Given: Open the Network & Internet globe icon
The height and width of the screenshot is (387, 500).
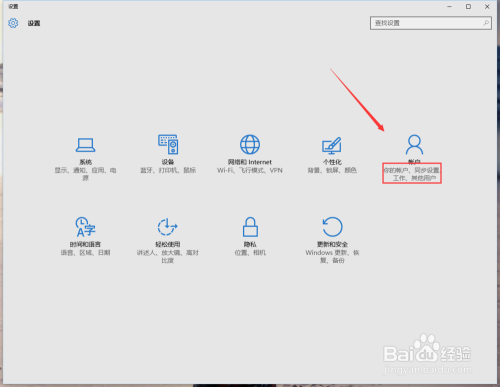Looking at the screenshot, I should 250,144.
